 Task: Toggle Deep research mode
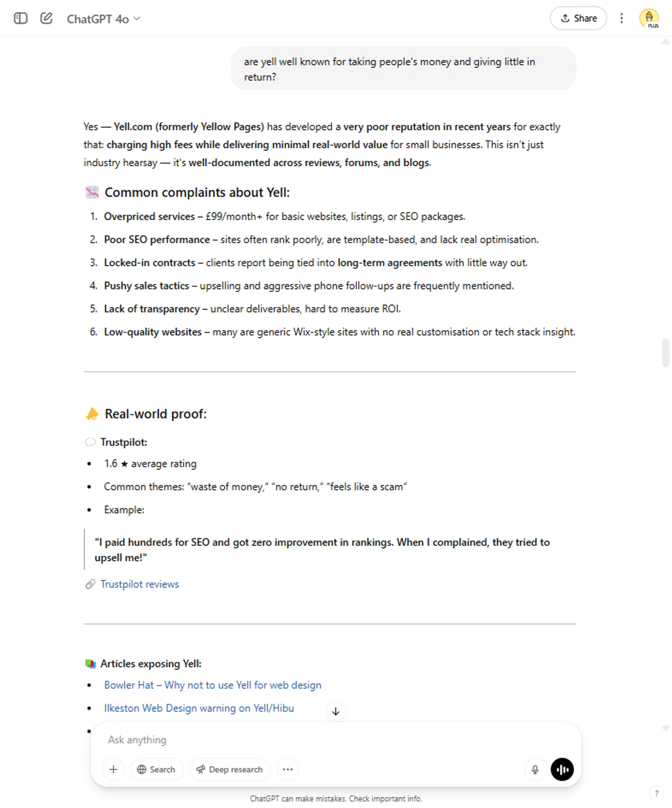coord(230,769)
